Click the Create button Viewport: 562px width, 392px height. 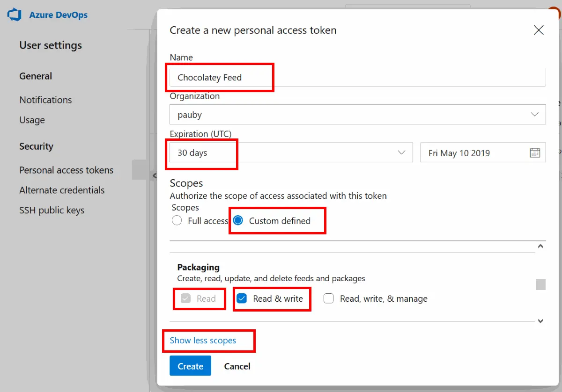[x=190, y=366]
